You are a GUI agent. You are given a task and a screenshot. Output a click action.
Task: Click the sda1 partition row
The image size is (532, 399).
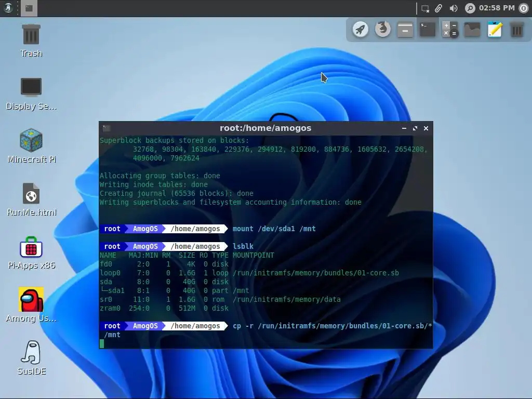(175, 291)
